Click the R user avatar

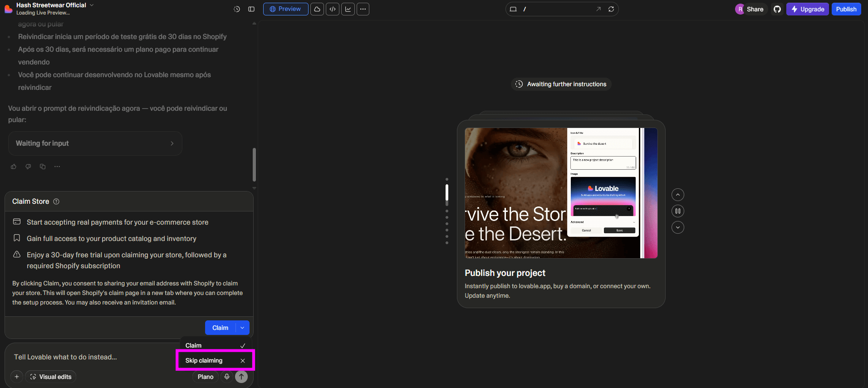(740, 9)
